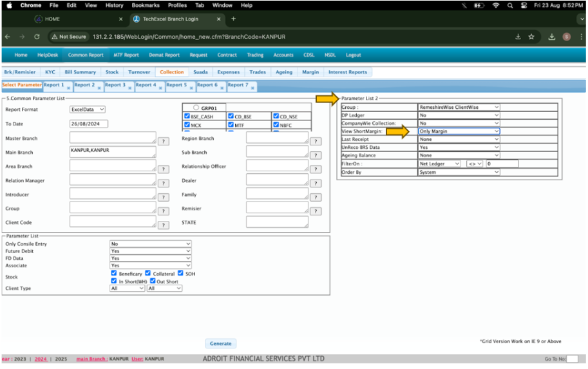Screen dimensions: 588x369
Task: Uncheck the BSE_CASH checkbox
Action: [x=187, y=117]
